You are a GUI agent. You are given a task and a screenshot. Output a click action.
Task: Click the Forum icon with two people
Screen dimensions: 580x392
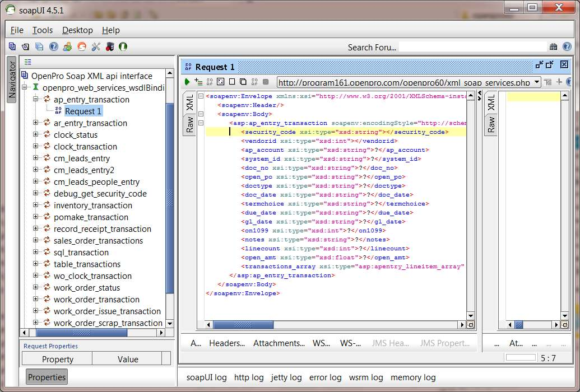click(67, 47)
